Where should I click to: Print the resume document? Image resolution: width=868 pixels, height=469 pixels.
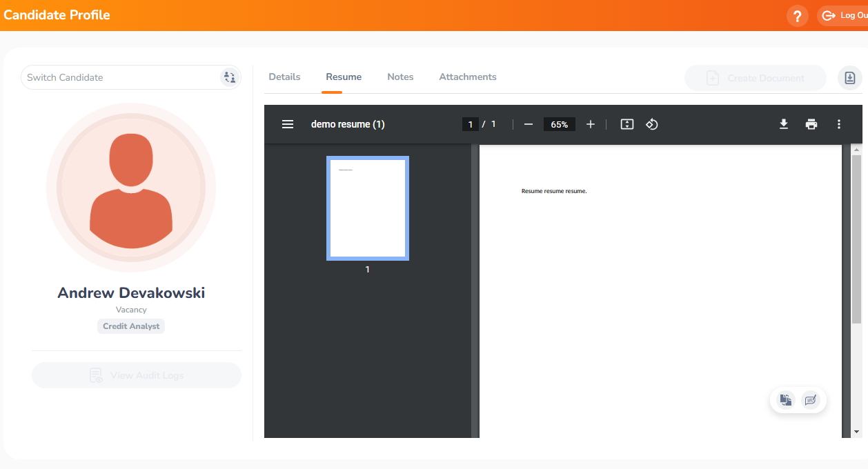(811, 124)
